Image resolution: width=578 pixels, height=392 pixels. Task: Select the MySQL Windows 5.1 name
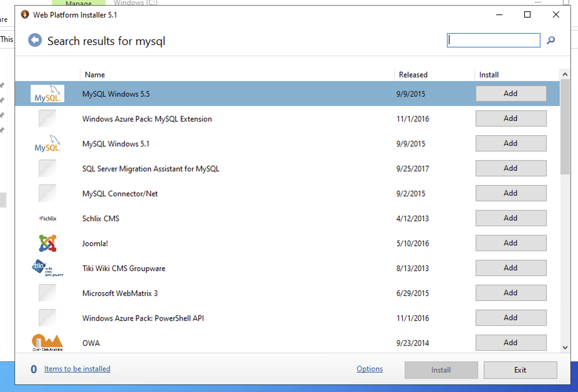click(x=116, y=144)
